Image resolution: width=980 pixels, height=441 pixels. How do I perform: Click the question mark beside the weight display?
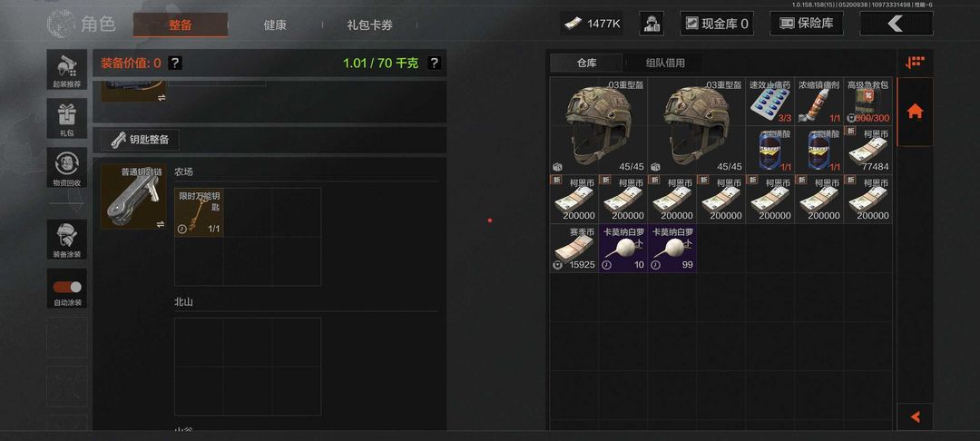(434, 64)
